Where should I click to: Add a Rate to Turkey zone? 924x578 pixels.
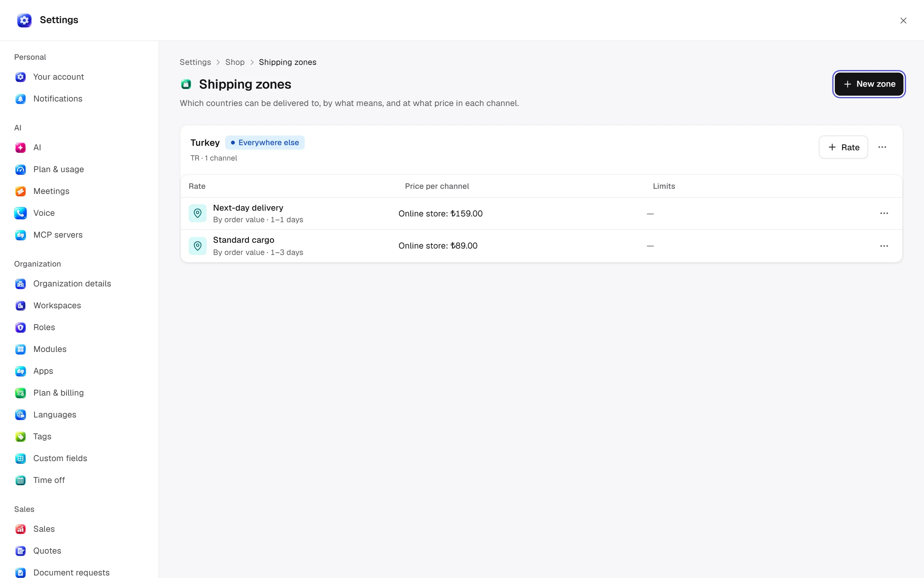coord(843,147)
